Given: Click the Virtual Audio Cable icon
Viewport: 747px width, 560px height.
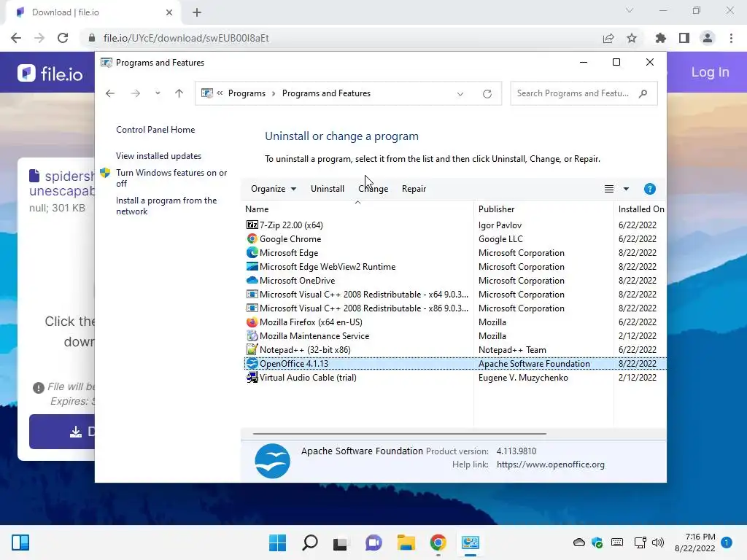Looking at the screenshot, I should [252, 377].
